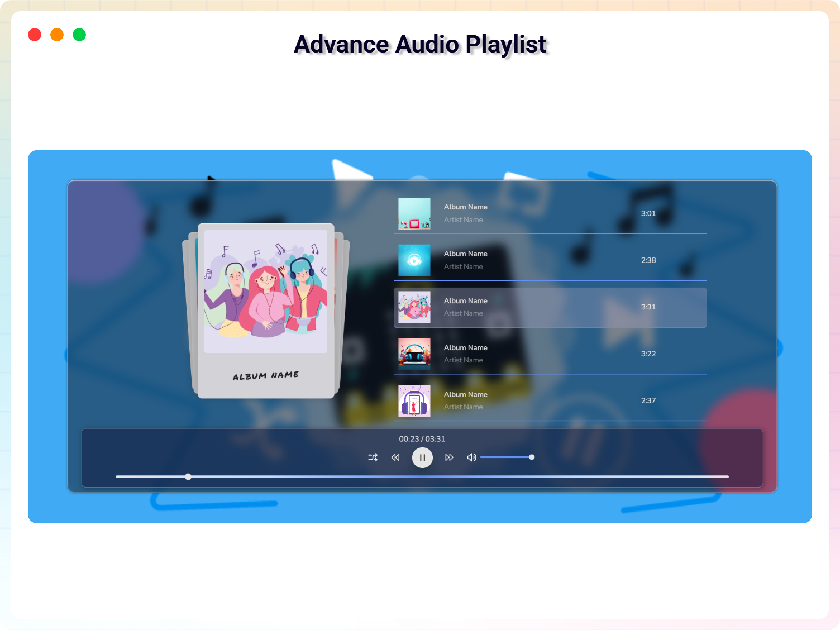Click the time display showing 00:23 / 03:31
The image size is (840, 630).
(422, 439)
